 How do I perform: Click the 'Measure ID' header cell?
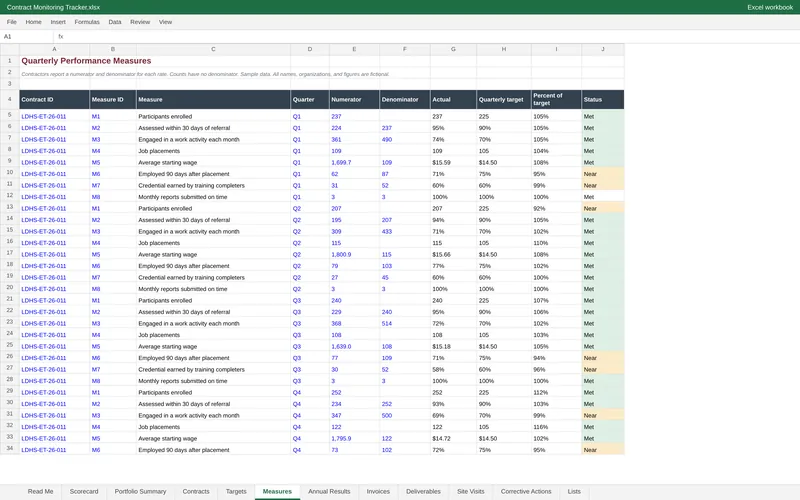113,99
